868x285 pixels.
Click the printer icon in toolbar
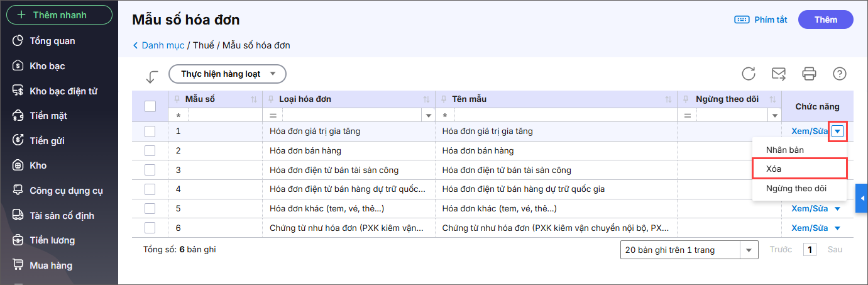tap(809, 74)
